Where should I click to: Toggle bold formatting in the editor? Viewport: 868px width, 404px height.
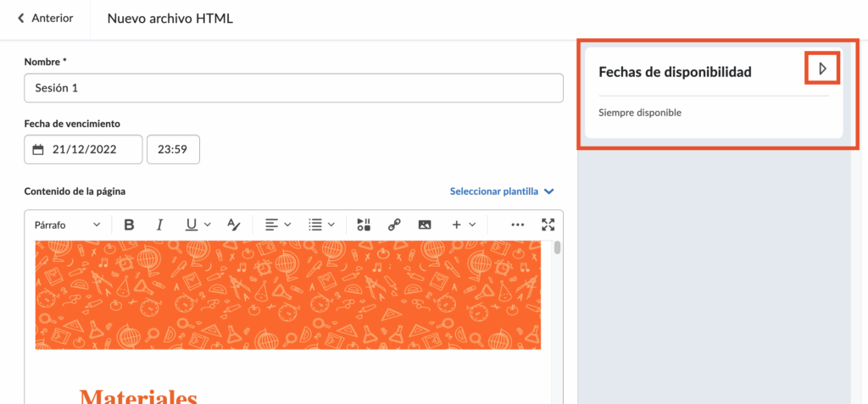coord(130,224)
